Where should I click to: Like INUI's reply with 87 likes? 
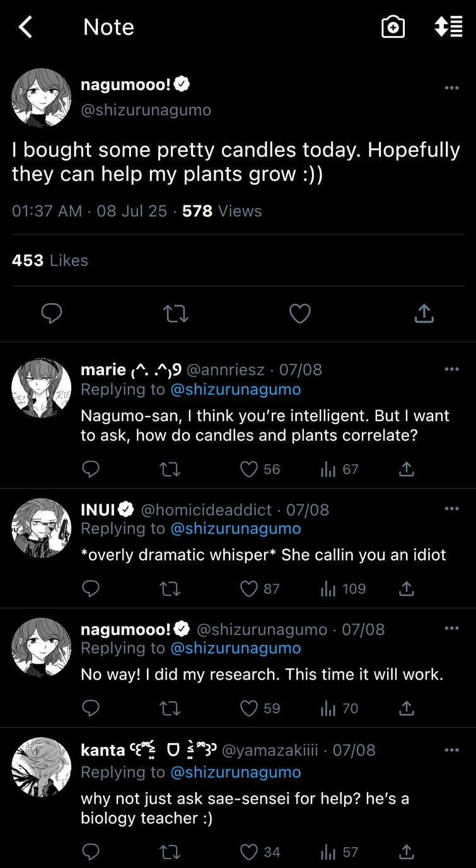pyautogui.click(x=250, y=589)
